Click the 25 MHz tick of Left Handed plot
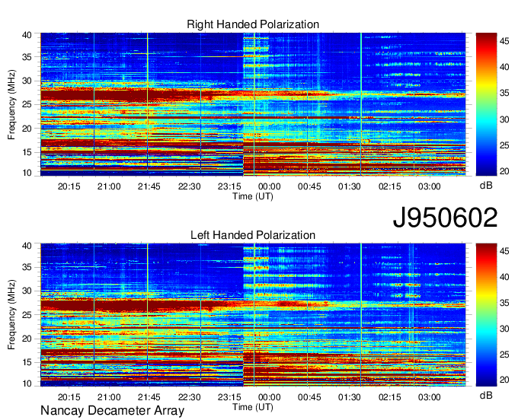Image resolution: width=518 pixels, height=420 pixels. click(27, 315)
